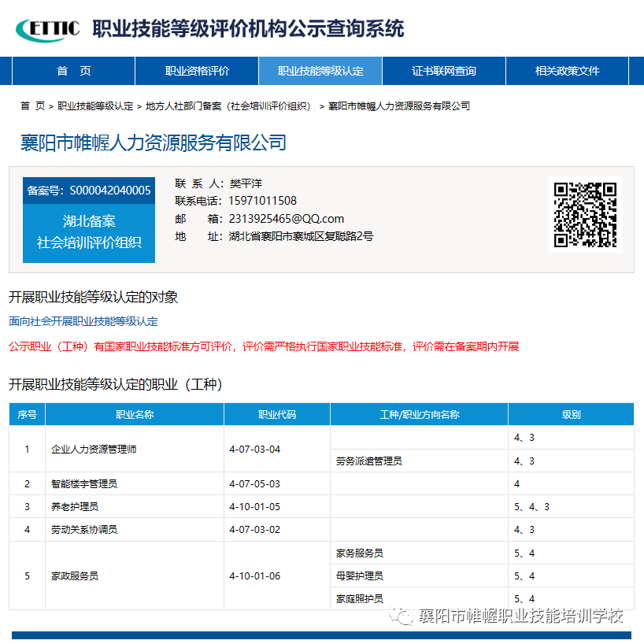Image resolution: width=644 pixels, height=644 pixels.
Task: Open the 职业资格评价 tab
Action: pyautogui.click(x=197, y=71)
